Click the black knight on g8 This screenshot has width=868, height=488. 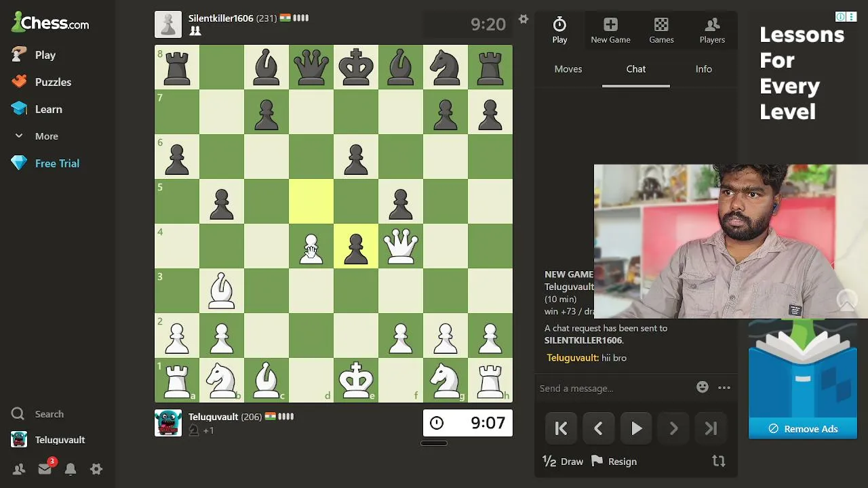tap(446, 67)
